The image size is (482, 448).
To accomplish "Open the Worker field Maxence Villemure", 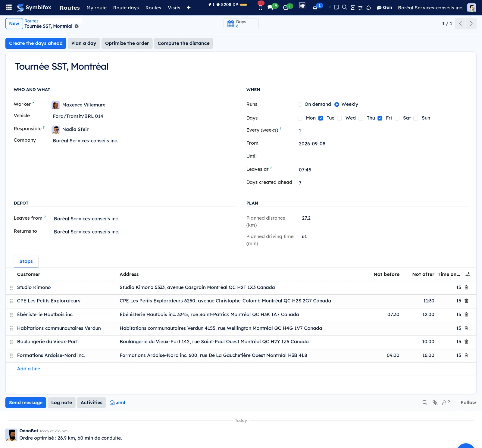I will click(84, 105).
